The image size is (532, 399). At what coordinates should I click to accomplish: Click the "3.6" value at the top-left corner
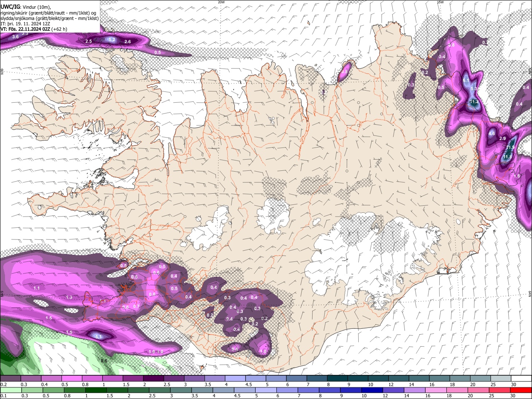click(x=15, y=37)
